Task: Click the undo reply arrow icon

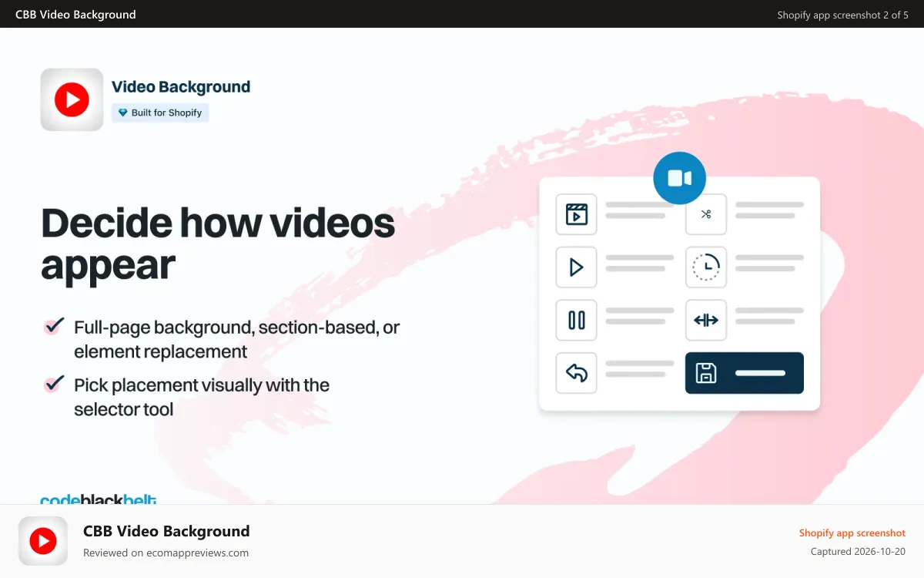Action: click(x=577, y=373)
